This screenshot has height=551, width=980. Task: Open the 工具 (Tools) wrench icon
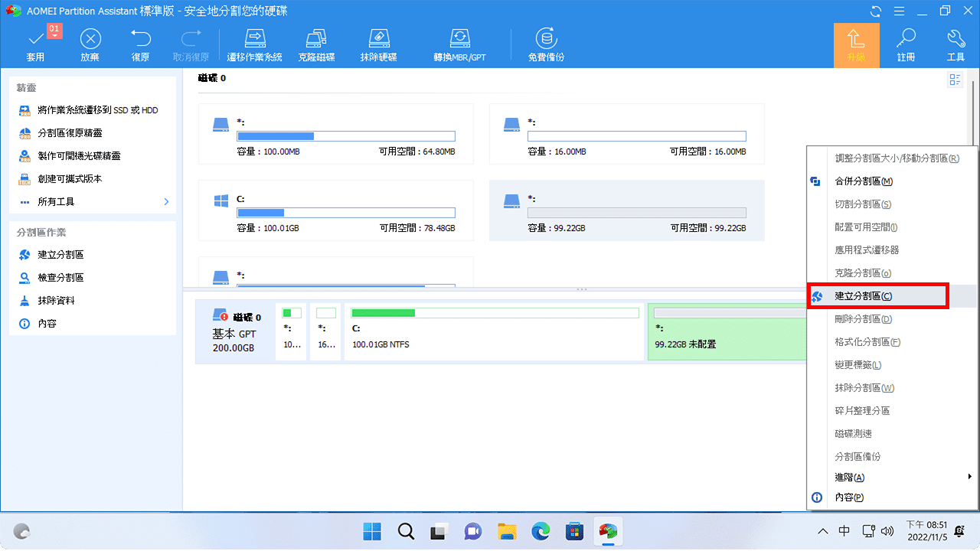point(955,44)
